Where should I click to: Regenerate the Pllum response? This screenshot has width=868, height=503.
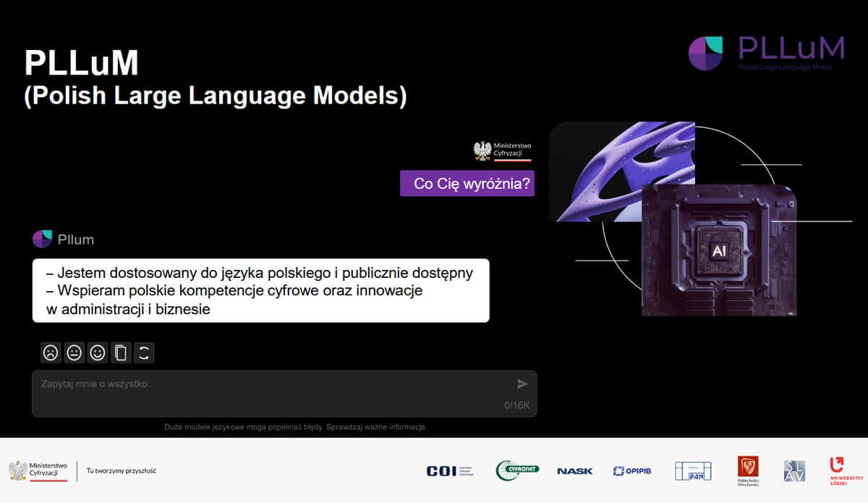coord(144,353)
